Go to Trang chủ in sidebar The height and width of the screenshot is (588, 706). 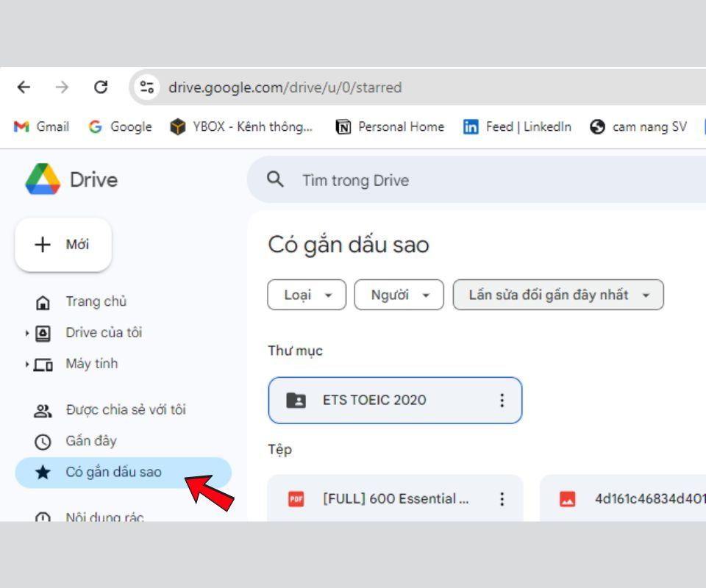[x=96, y=301]
